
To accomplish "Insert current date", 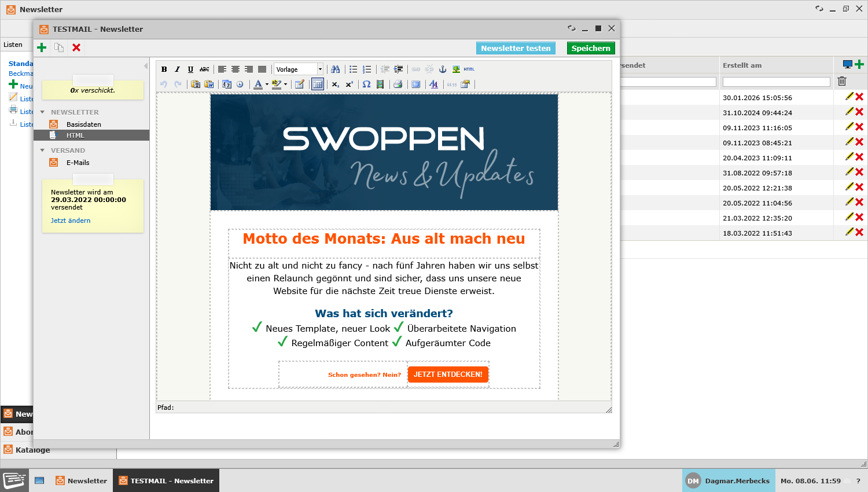I will click(226, 85).
